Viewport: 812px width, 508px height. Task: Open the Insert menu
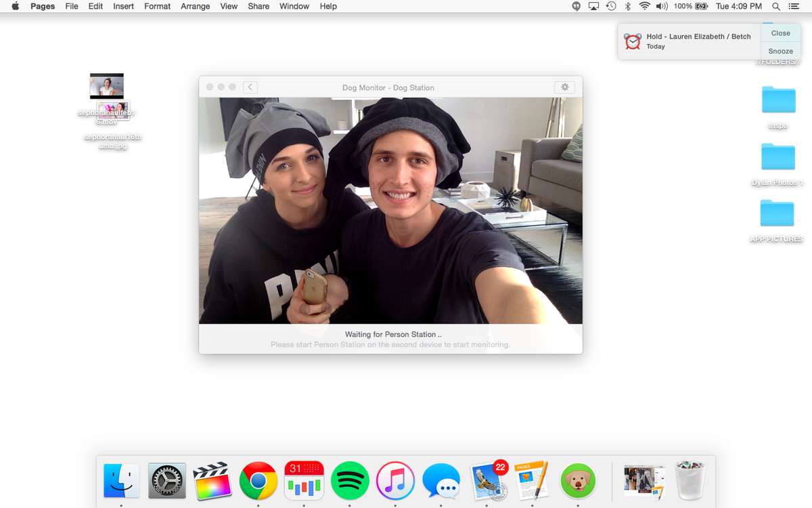point(123,6)
